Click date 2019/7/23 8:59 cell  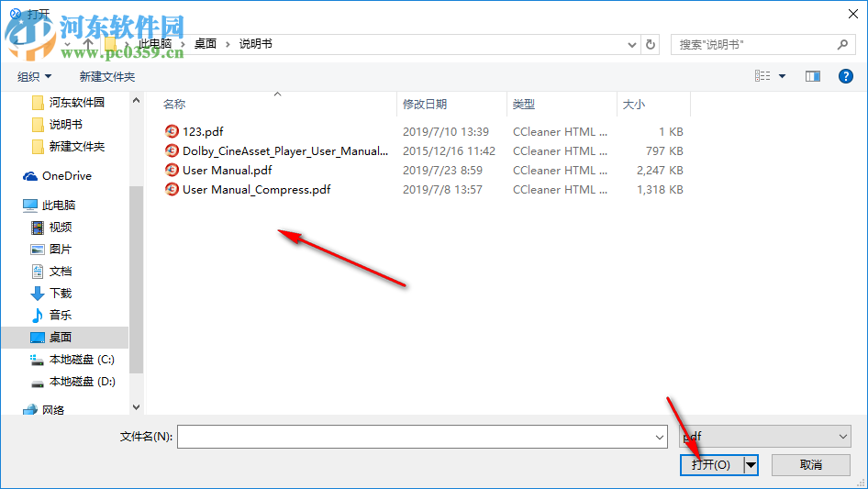click(442, 171)
